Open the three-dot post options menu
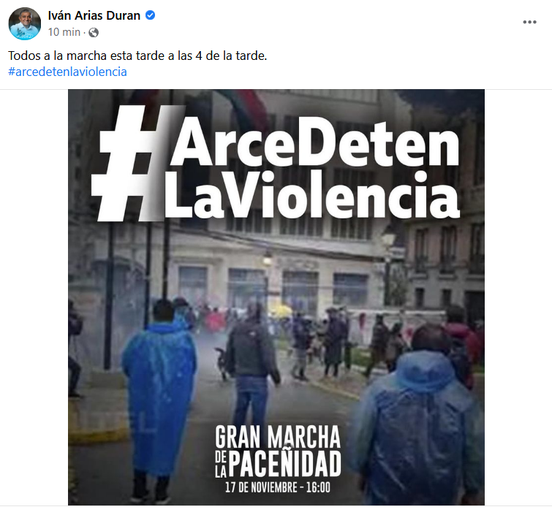552x515 pixels. click(529, 22)
